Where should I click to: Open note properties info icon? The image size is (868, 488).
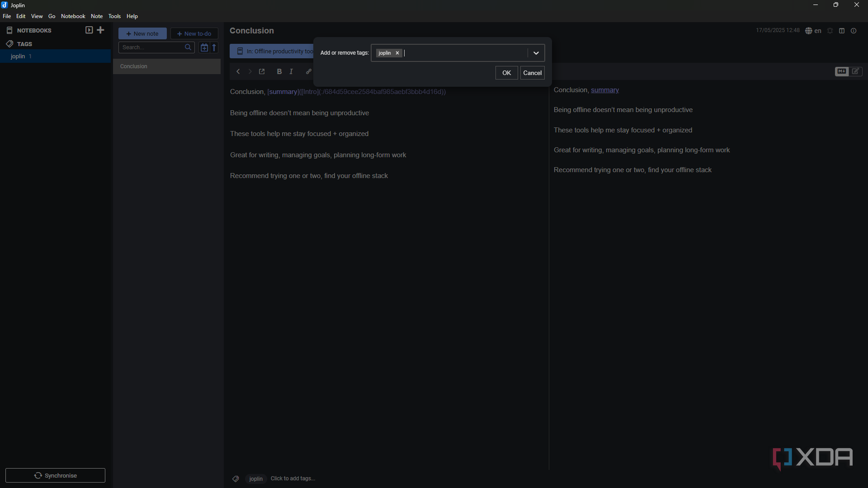854,31
